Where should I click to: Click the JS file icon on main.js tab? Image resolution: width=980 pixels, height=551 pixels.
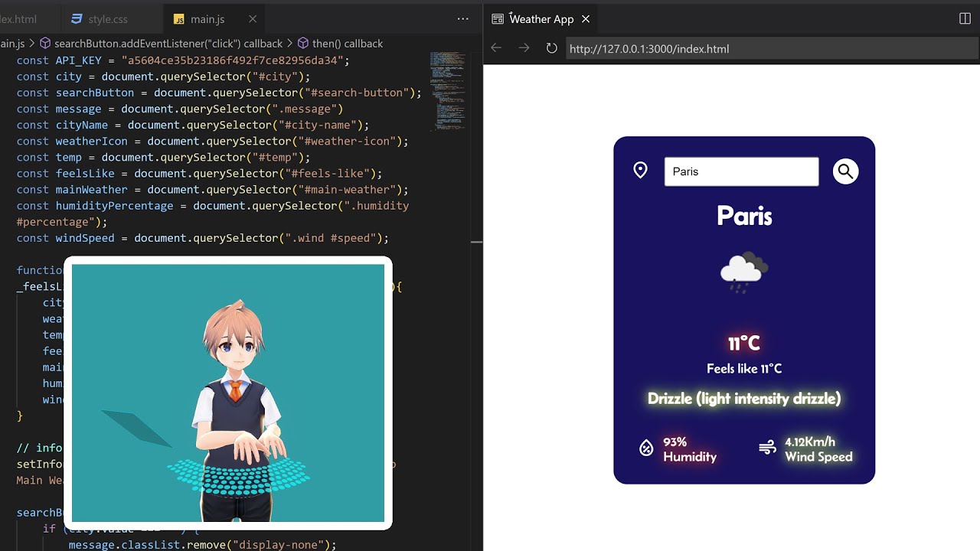[x=179, y=19]
